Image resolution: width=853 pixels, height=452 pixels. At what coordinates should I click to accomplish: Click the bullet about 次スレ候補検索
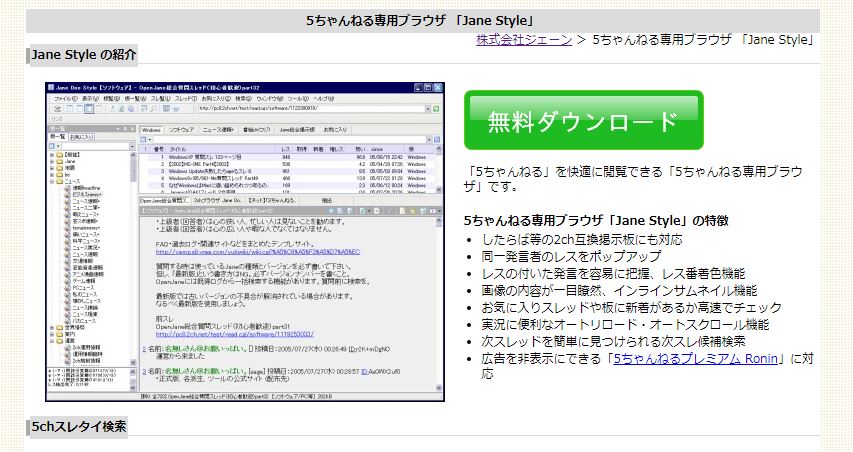click(613, 342)
